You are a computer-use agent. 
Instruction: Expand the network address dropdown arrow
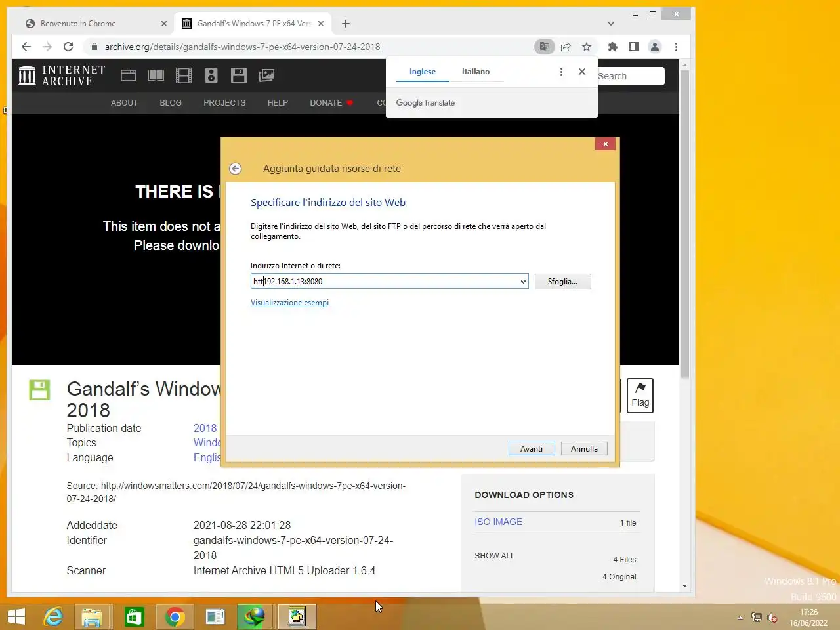[523, 282]
